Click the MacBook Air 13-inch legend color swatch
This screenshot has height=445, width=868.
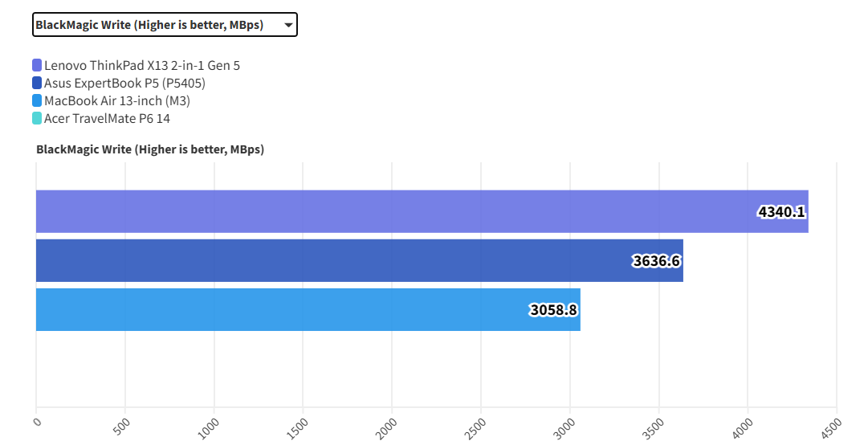tap(37, 101)
